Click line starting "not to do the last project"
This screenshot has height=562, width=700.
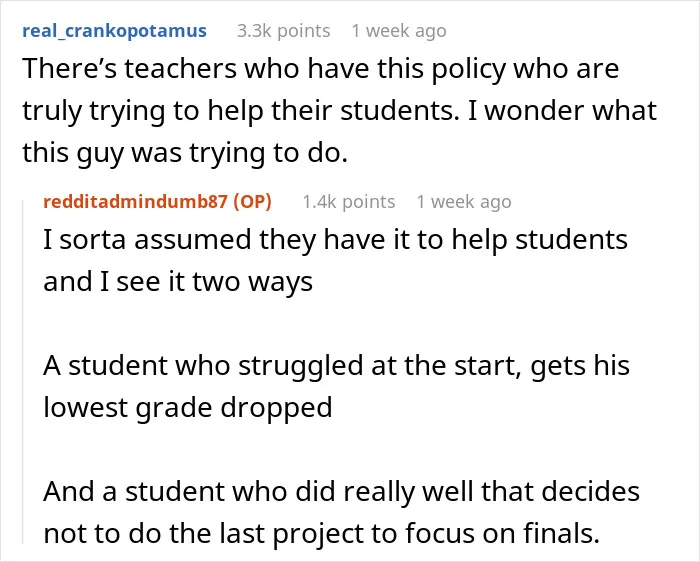tap(321, 534)
